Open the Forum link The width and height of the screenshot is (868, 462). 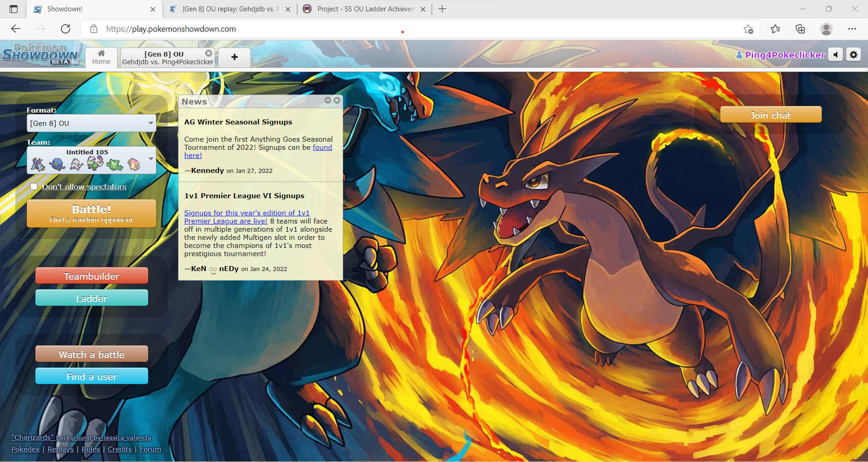(x=151, y=449)
